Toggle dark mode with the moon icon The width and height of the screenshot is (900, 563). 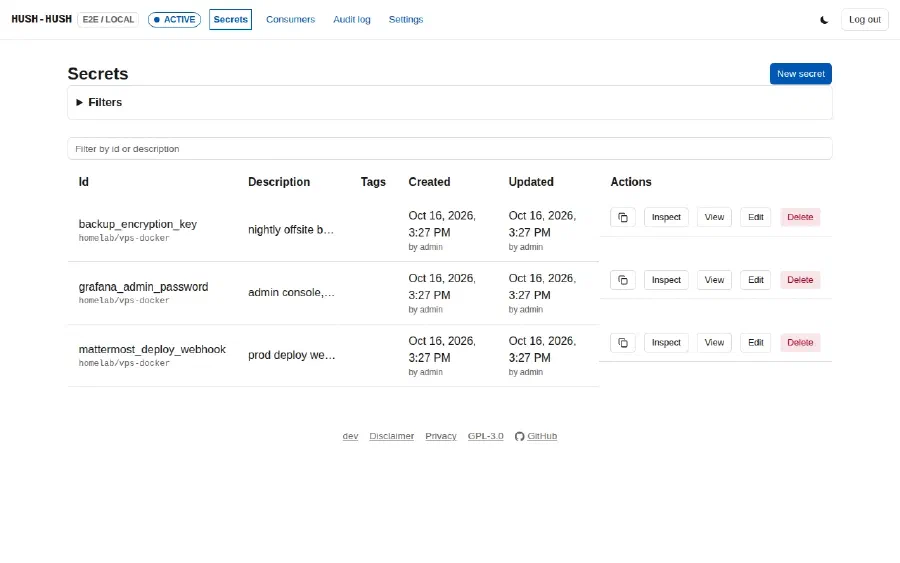click(824, 20)
